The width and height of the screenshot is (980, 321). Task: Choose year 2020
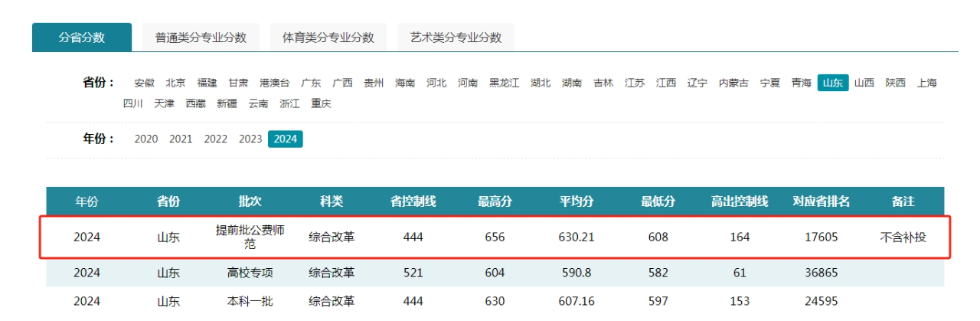(146, 139)
